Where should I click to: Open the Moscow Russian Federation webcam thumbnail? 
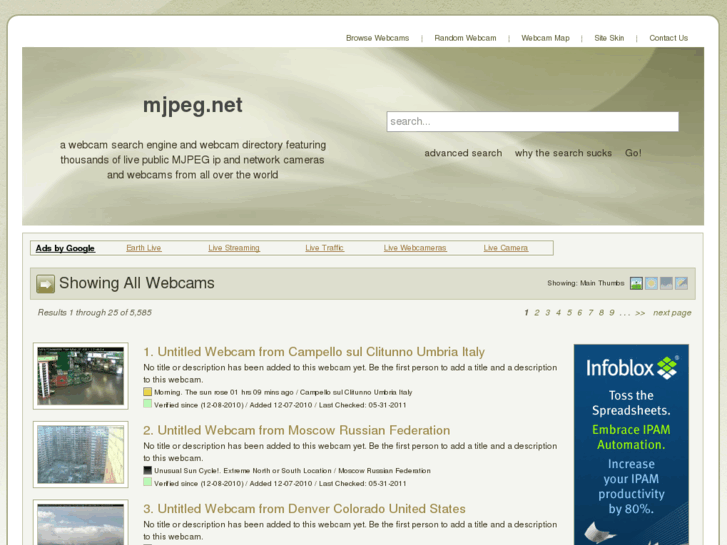(x=81, y=455)
